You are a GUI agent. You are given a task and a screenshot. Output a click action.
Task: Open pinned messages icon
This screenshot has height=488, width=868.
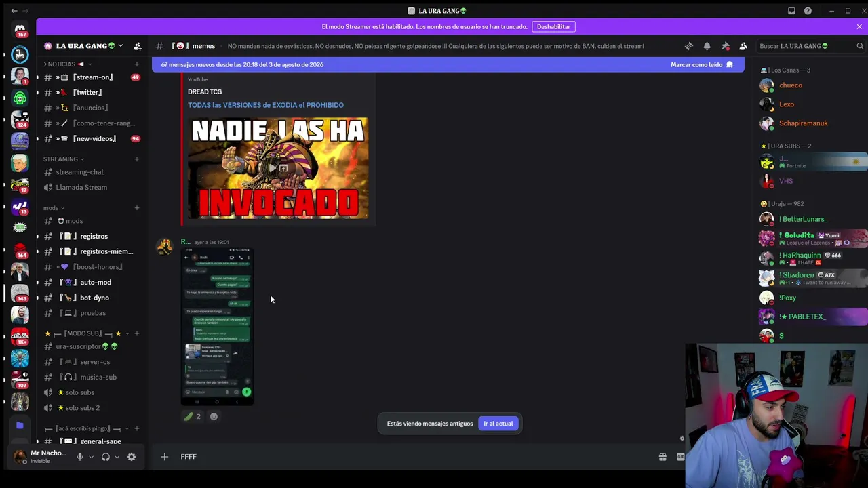coord(725,46)
